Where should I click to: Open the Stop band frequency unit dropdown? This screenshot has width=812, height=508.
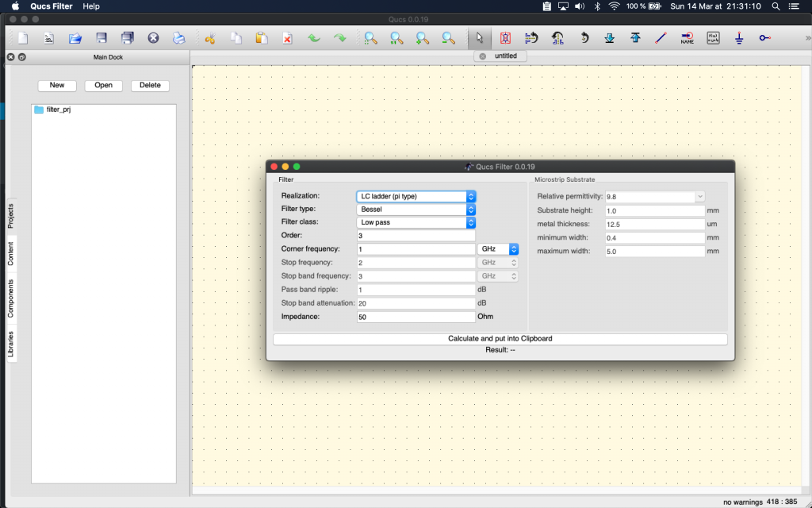tap(498, 275)
